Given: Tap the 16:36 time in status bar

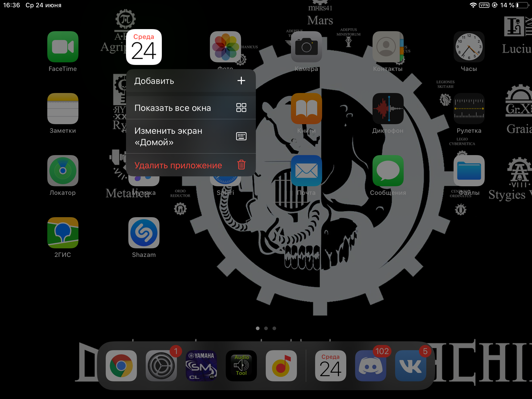Looking at the screenshot, I should point(11,5).
